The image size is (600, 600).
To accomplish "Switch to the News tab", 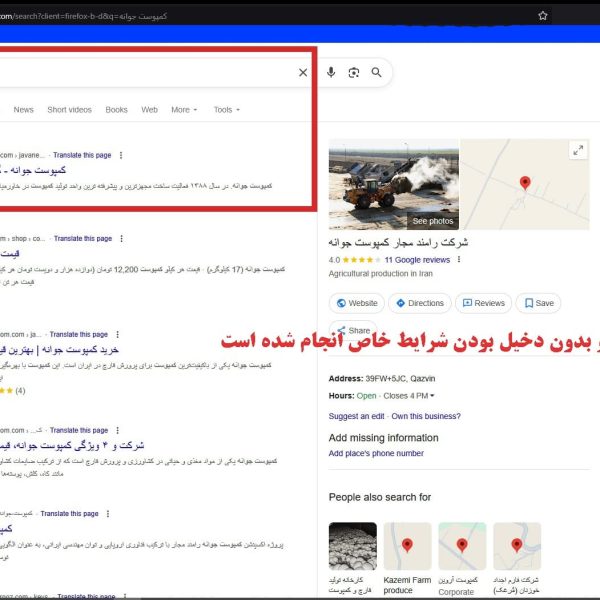I will 23,110.
